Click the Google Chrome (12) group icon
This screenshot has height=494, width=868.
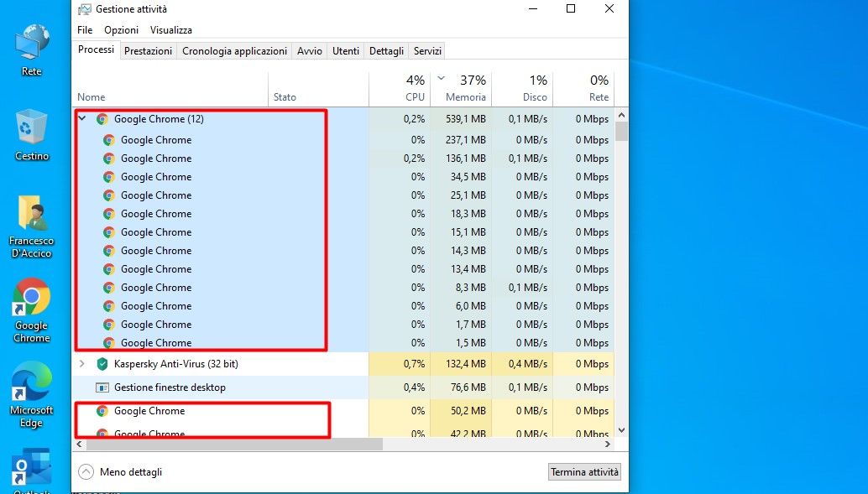(x=102, y=119)
